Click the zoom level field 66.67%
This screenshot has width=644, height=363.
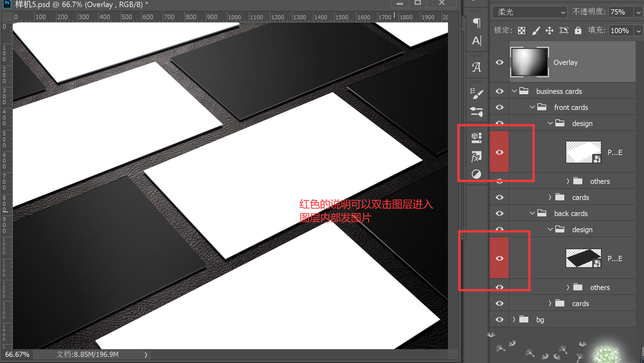click(17, 354)
